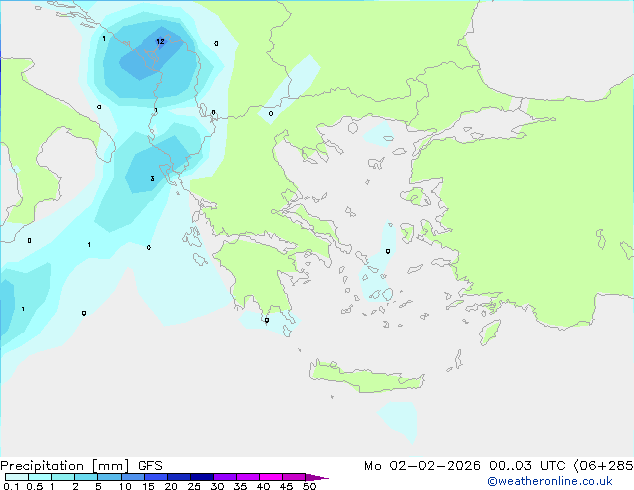Click the 'Precipitation [mm]' title text
This screenshot has width=634, height=490.
click(x=65, y=466)
